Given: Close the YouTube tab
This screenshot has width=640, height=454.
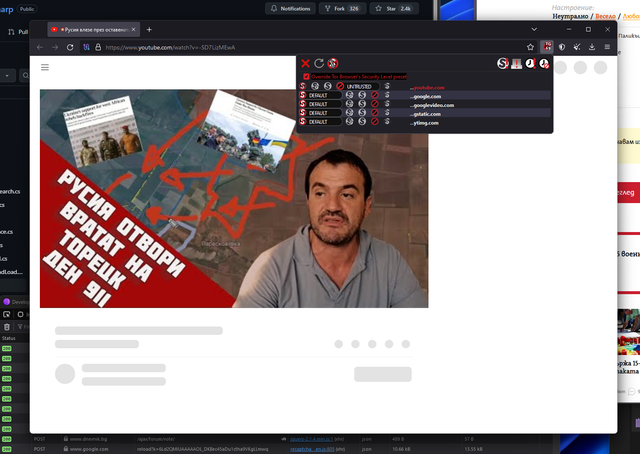Looking at the screenshot, I should click(133, 29).
